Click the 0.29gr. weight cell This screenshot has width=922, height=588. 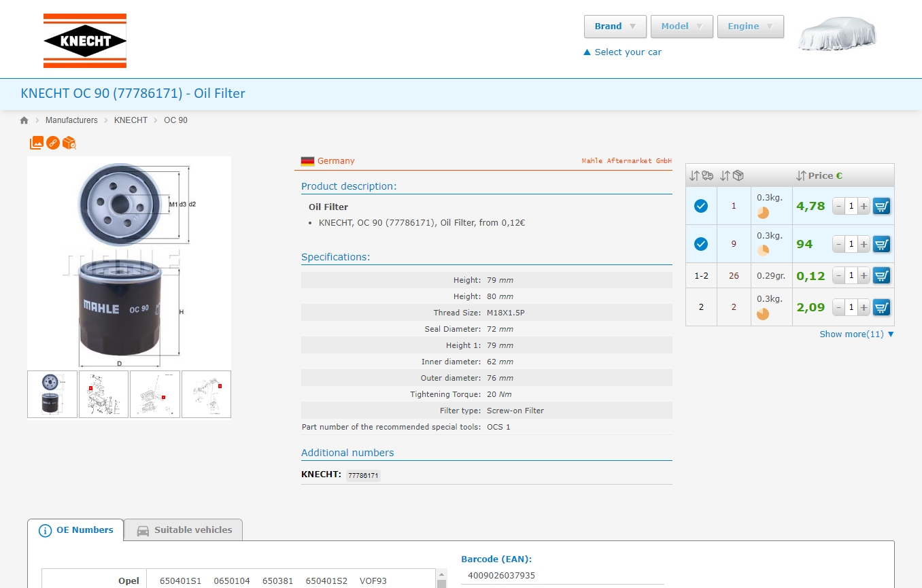pyautogui.click(x=771, y=276)
